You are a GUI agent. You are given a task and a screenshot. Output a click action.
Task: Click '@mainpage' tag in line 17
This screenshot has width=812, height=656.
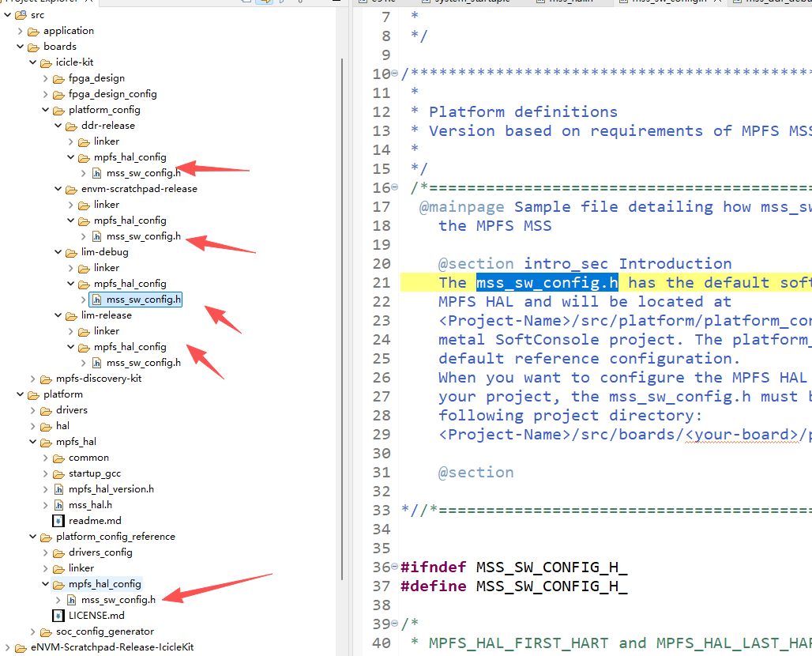(x=461, y=207)
